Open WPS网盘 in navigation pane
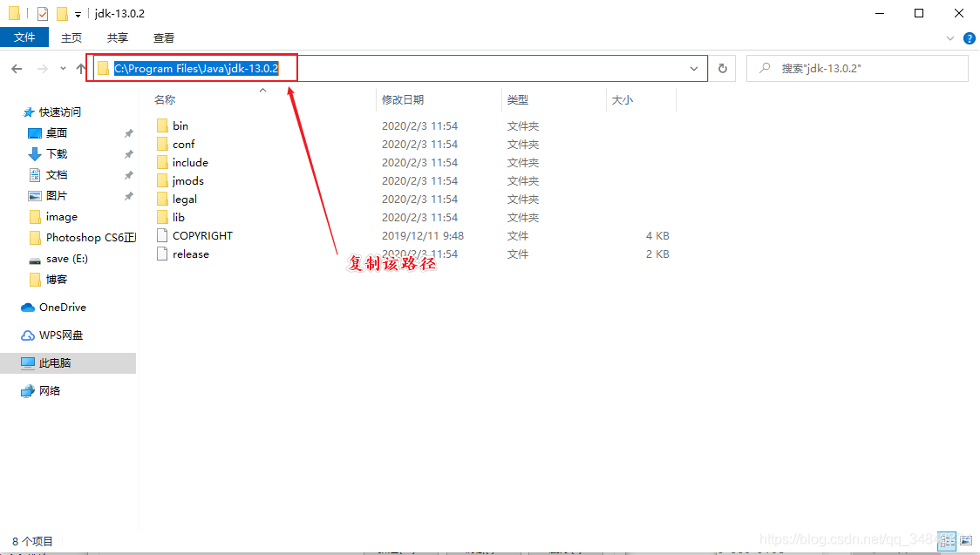 point(61,335)
